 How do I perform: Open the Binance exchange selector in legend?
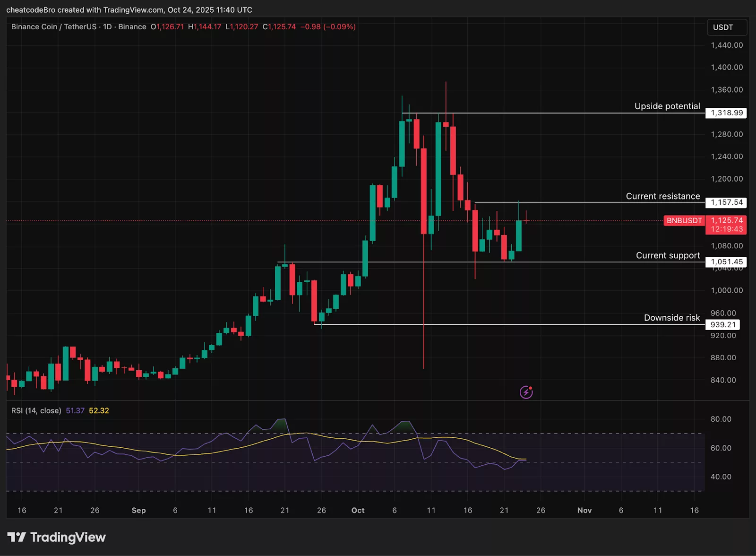[132, 27]
